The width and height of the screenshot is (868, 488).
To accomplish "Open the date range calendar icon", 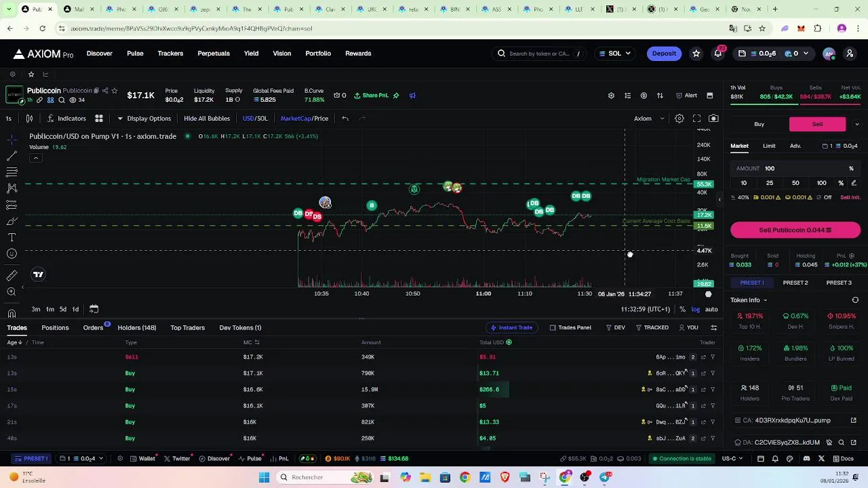I will tap(94, 309).
